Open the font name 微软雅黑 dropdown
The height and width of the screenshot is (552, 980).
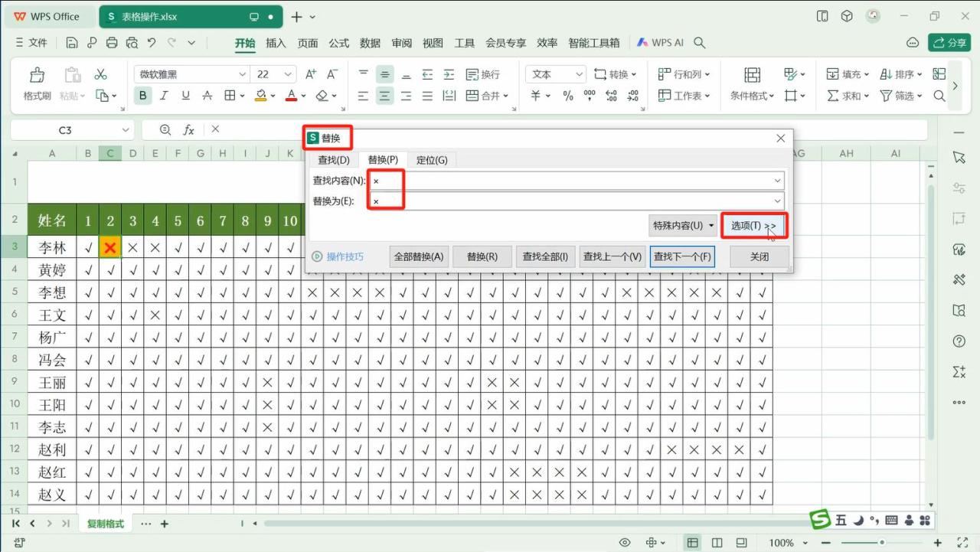pyautogui.click(x=243, y=74)
